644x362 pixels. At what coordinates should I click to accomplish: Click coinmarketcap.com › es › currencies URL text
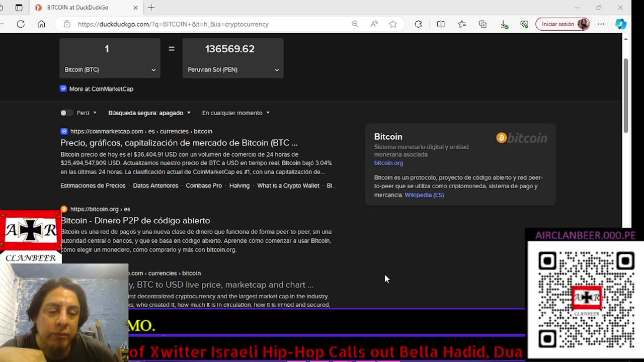[x=141, y=131]
